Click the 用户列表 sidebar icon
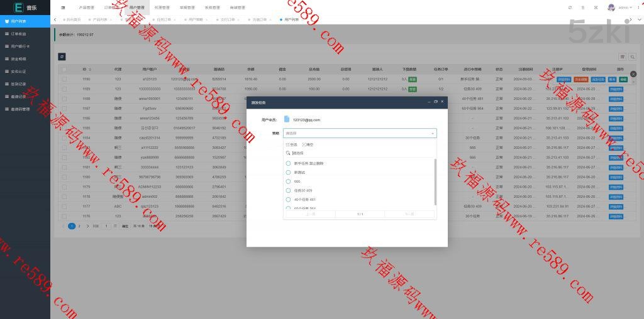 7,21
